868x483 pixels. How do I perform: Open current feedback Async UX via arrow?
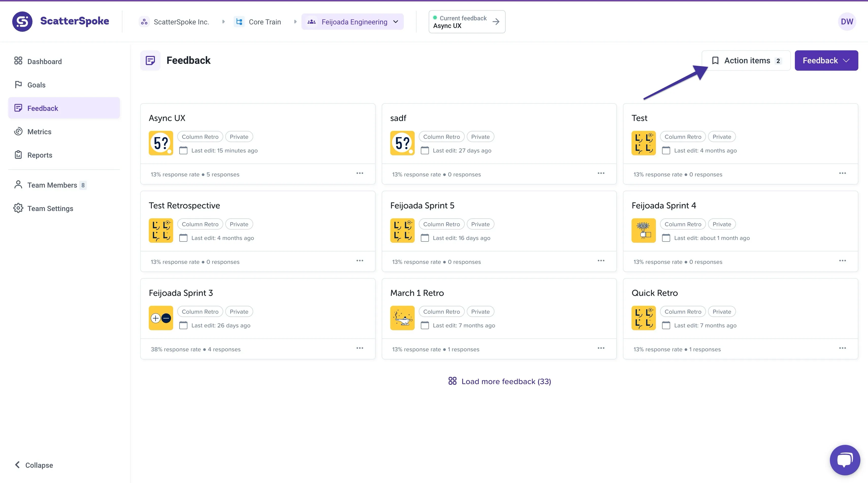(496, 22)
